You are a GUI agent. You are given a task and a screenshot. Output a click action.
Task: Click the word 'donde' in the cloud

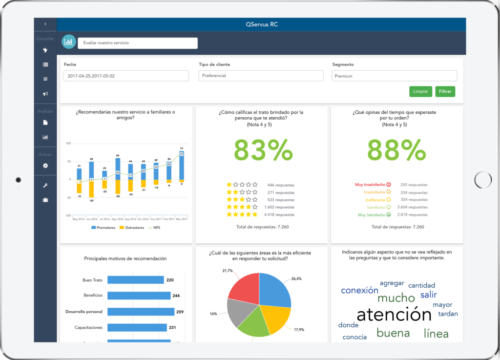point(348,325)
